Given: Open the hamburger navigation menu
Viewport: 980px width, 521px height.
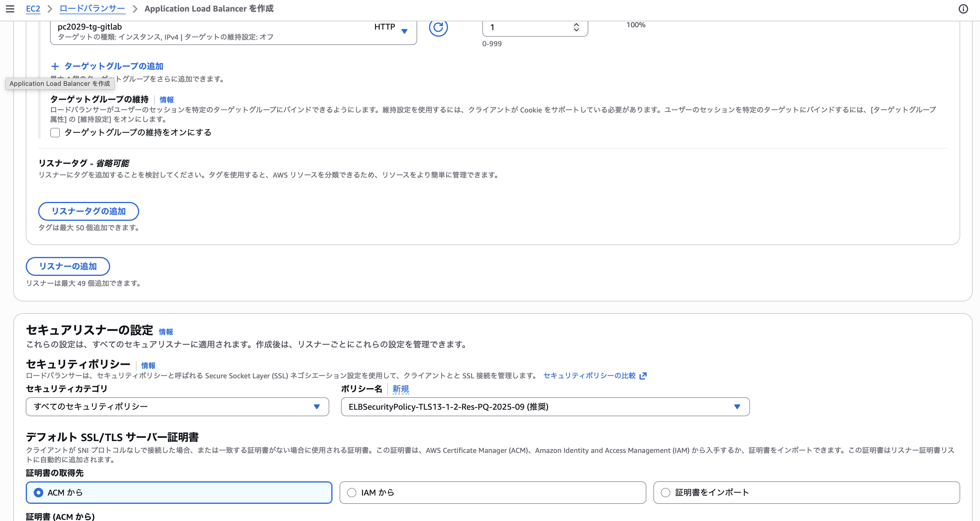Looking at the screenshot, I should point(10,9).
